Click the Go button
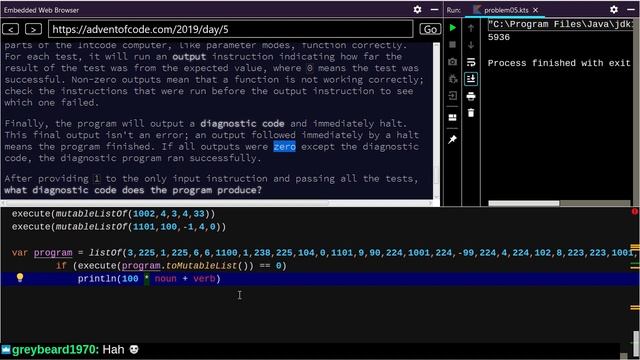 coord(430,29)
